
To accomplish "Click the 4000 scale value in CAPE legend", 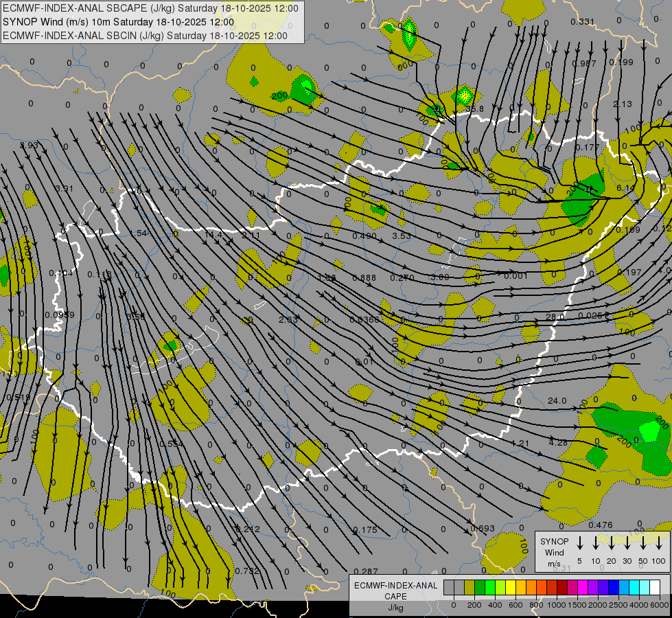I will 639,605.
